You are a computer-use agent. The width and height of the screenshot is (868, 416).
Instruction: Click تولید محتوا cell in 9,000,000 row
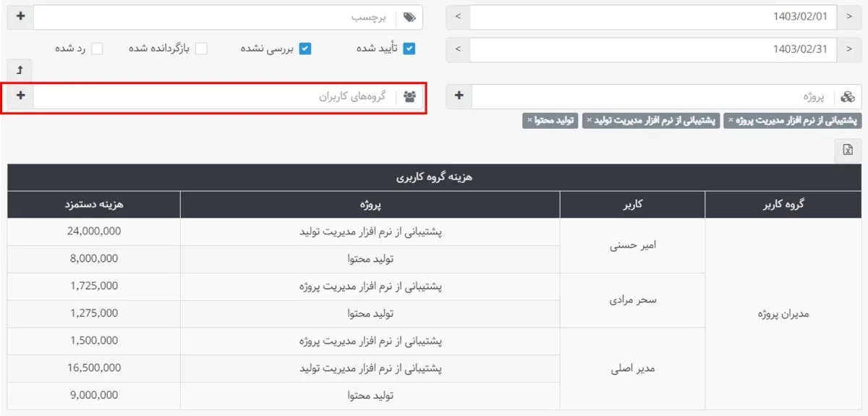click(370, 396)
